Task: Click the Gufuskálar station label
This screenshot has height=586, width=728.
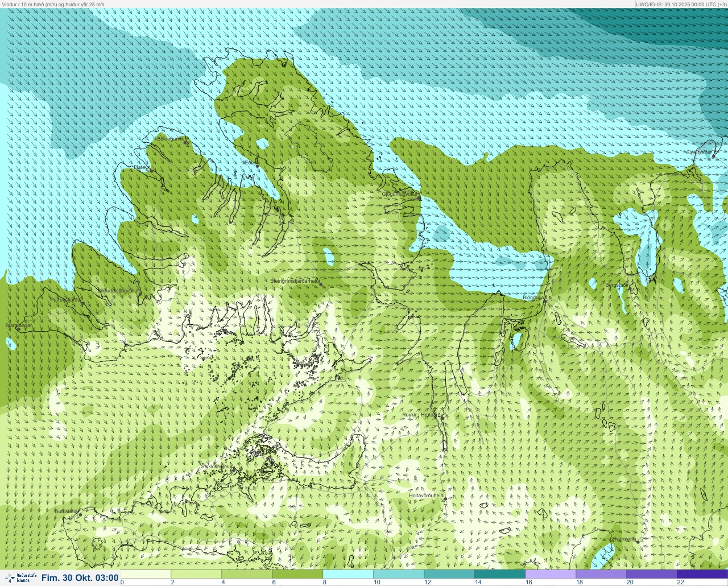Action: pos(66,511)
